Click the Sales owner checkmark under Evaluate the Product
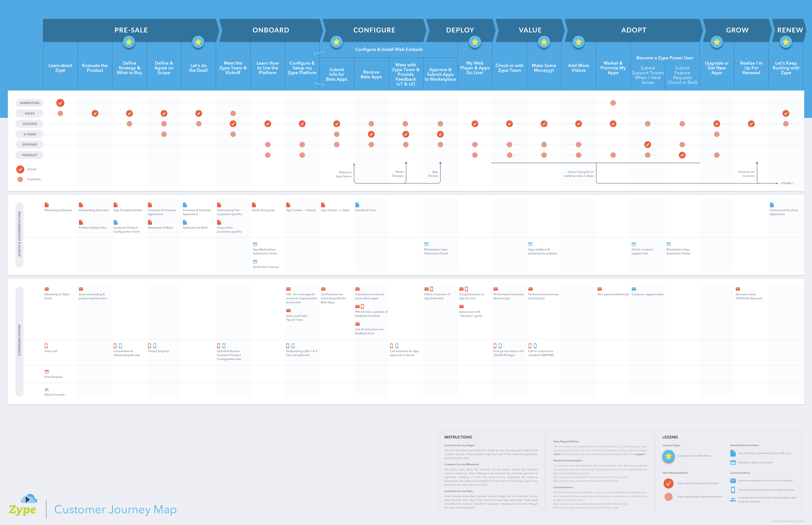 coord(95,113)
